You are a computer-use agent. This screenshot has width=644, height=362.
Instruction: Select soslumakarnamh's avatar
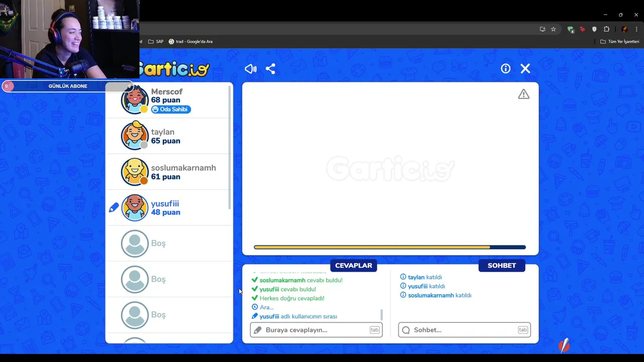tap(135, 172)
